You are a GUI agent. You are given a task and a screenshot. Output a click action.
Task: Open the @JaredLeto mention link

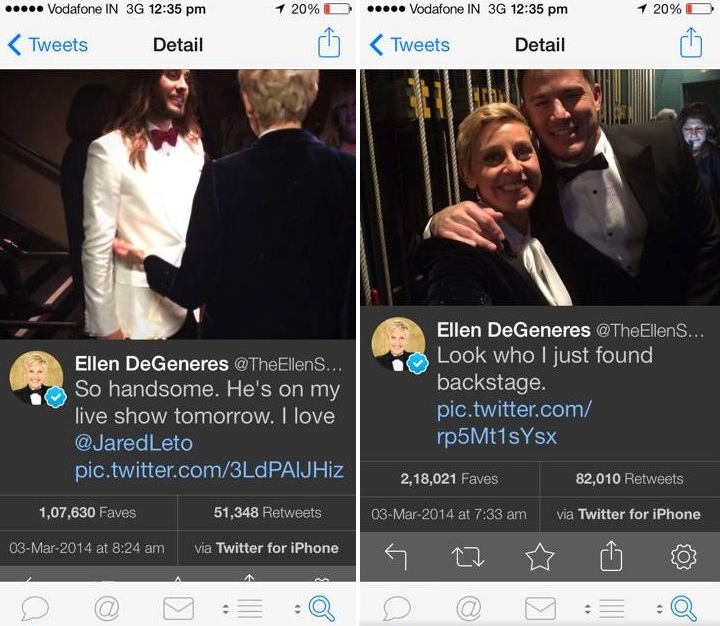click(x=134, y=442)
